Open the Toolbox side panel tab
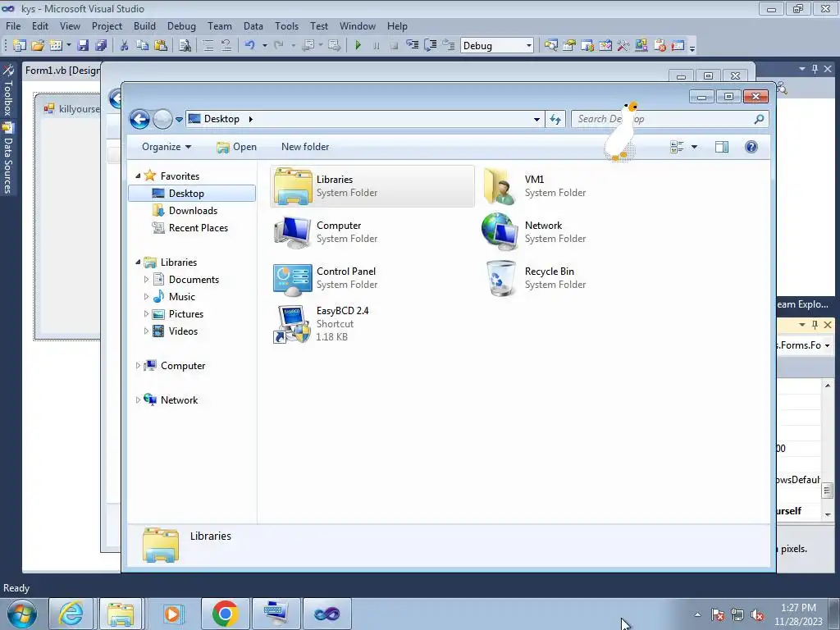The height and width of the screenshot is (630, 840). coord(8,91)
